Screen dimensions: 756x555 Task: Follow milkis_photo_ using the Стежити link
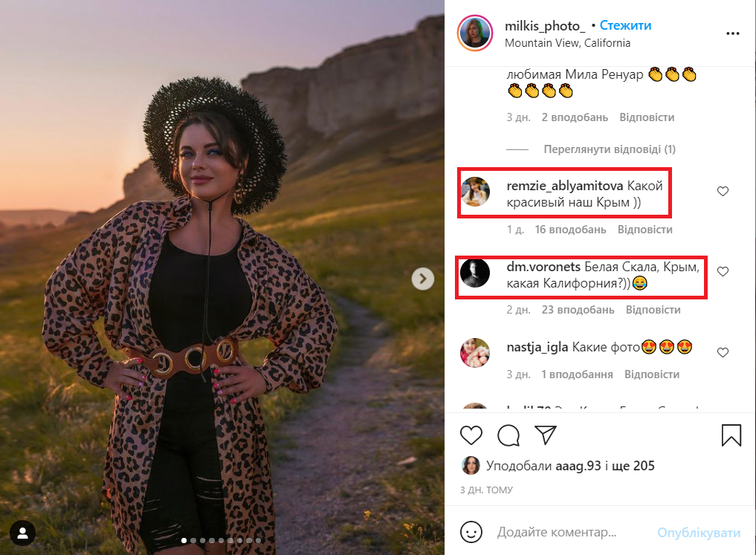(625, 25)
